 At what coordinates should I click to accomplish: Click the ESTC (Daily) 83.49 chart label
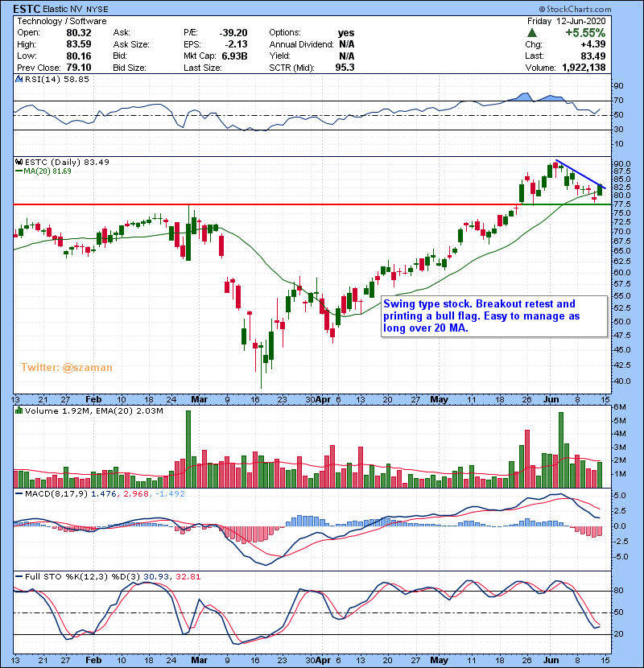67,162
